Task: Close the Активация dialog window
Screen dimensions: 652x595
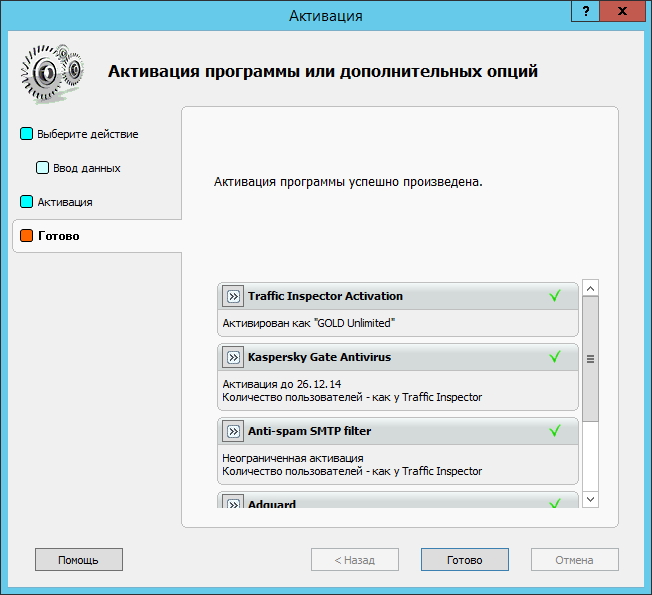Action: coord(622,11)
